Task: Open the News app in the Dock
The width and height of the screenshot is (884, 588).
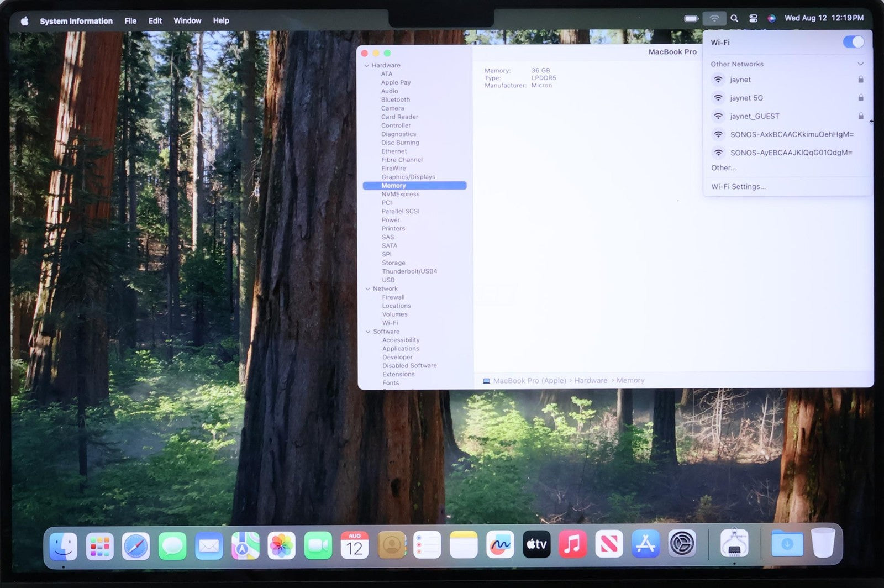Action: pyautogui.click(x=609, y=545)
